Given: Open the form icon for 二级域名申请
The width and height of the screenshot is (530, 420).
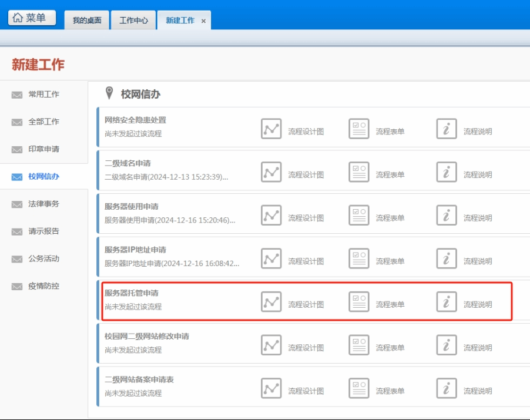Looking at the screenshot, I should pyautogui.click(x=358, y=172).
